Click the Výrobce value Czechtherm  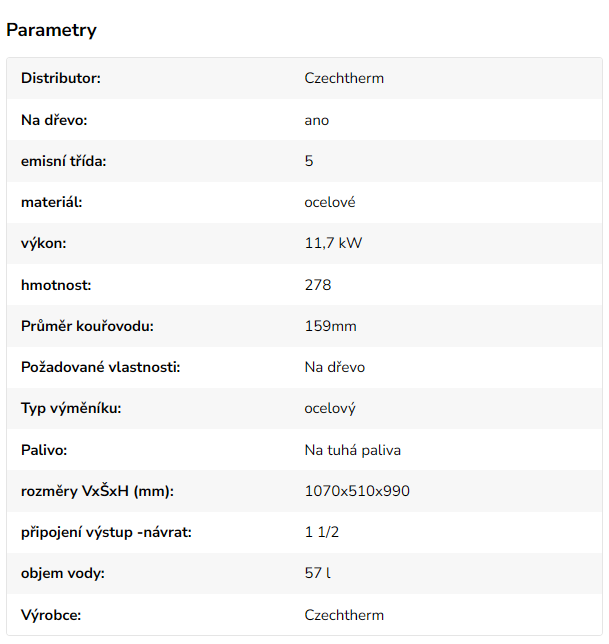click(344, 615)
